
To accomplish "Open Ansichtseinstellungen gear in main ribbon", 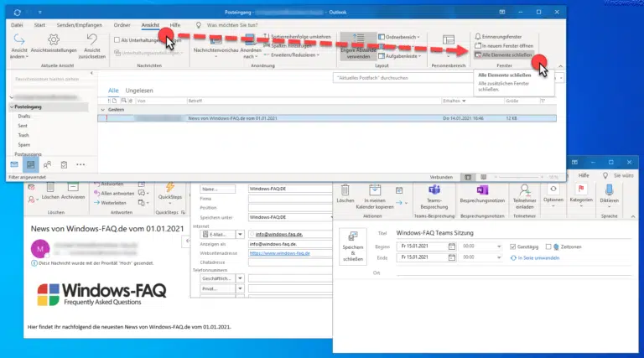I will (54, 44).
